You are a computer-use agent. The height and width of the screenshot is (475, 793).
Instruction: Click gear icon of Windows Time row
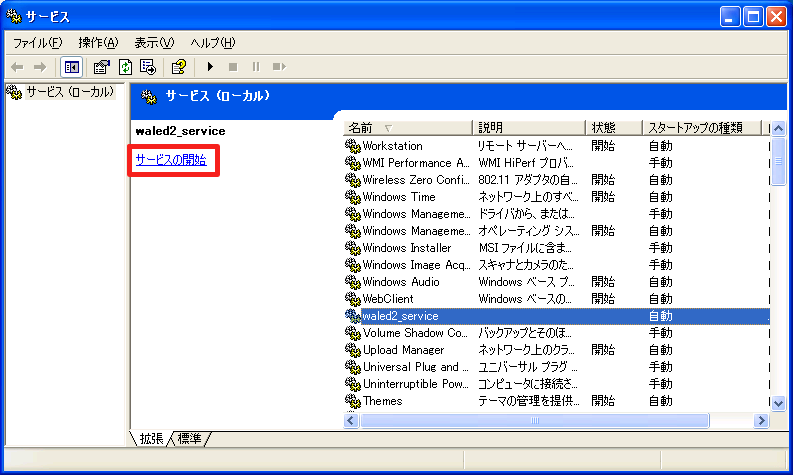(353, 197)
